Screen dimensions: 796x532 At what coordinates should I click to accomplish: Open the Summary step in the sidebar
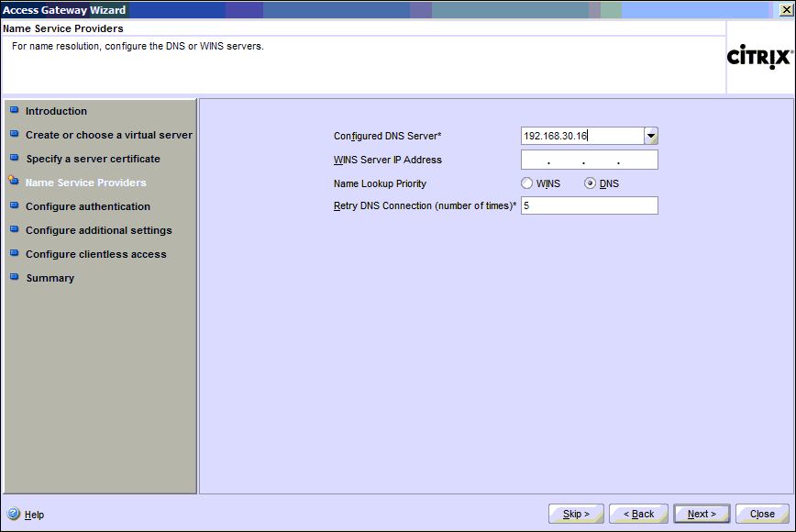[x=50, y=278]
